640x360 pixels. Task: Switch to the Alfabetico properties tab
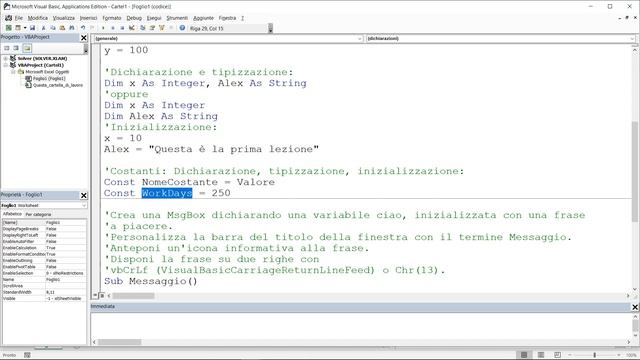click(12, 214)
